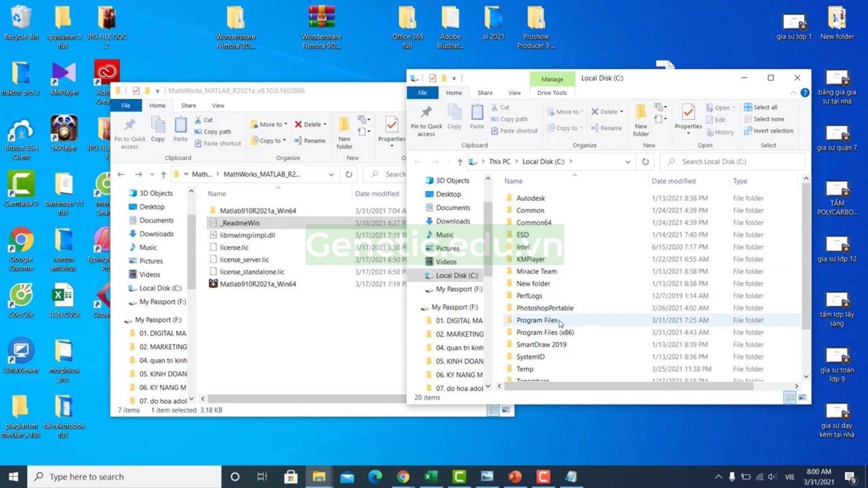Collapse the Local Disk ribbon
The height and width of the screenshot is (488, 868).
(793, 93)
